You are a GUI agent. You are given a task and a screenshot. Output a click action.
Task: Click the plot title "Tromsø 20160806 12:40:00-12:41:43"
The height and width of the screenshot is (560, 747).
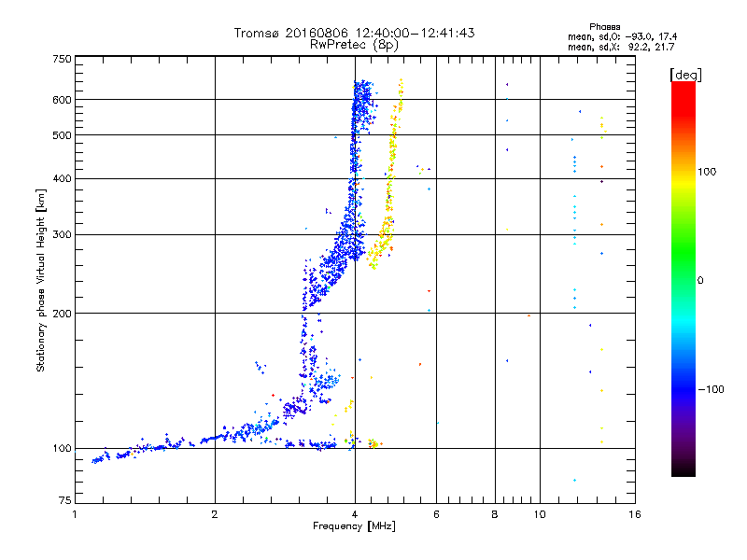pyautogui.click(x=354, y=33)
